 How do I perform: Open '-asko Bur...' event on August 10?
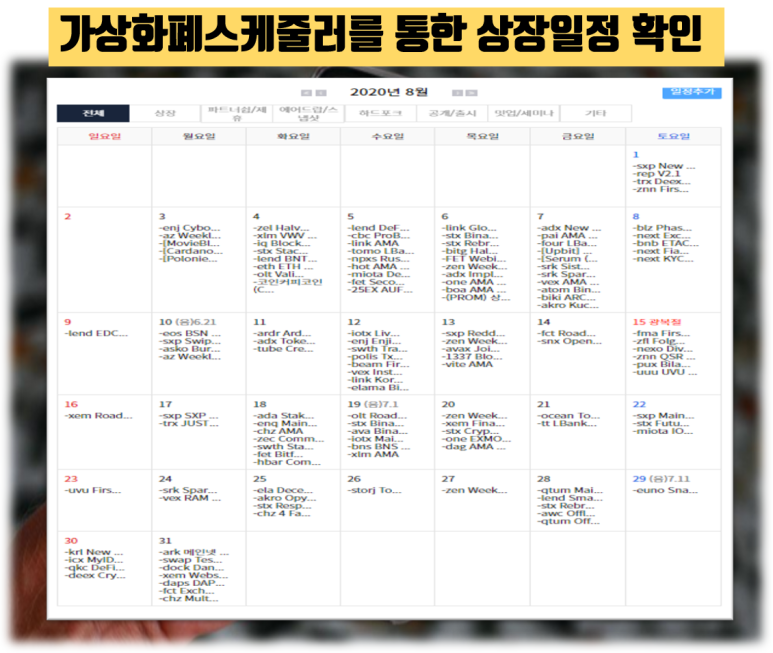(x=189, y=348)
